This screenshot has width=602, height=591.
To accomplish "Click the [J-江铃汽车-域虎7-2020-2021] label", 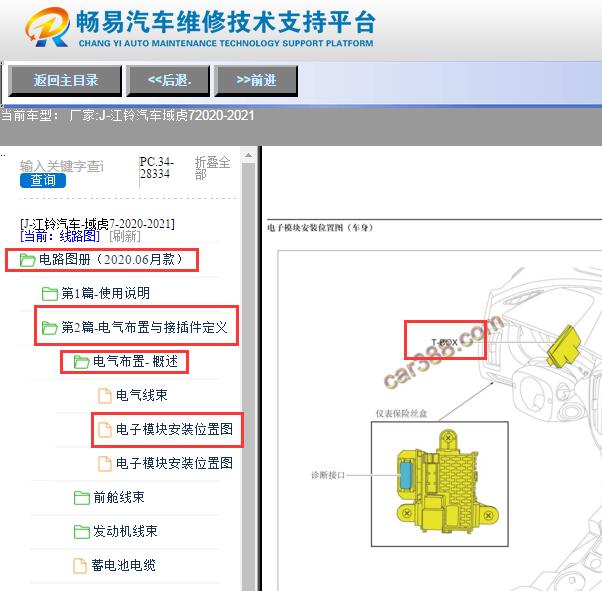I will point(97,224).
